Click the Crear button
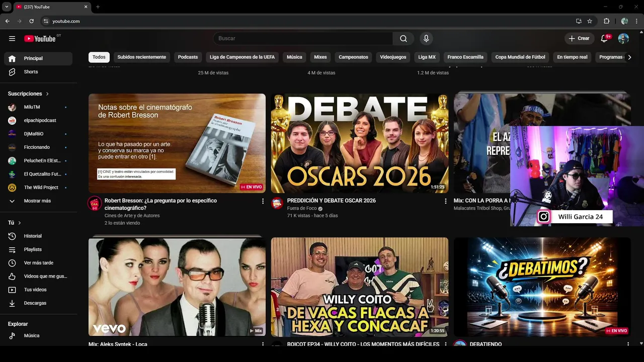The image size is (644, 362). tap(579, 39)
